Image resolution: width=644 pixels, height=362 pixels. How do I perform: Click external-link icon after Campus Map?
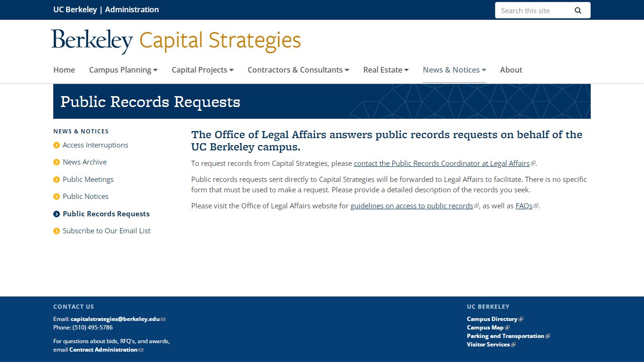(507, 328)
